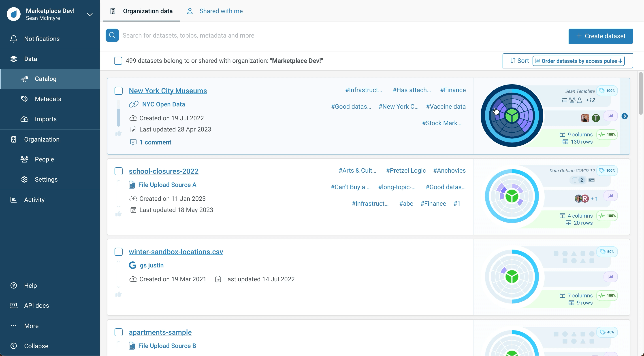Viewport: 644px width, 356px height.
Task: Click the #Anchovies topic tag
Action: pyautogui.click(x=449, y=171)
